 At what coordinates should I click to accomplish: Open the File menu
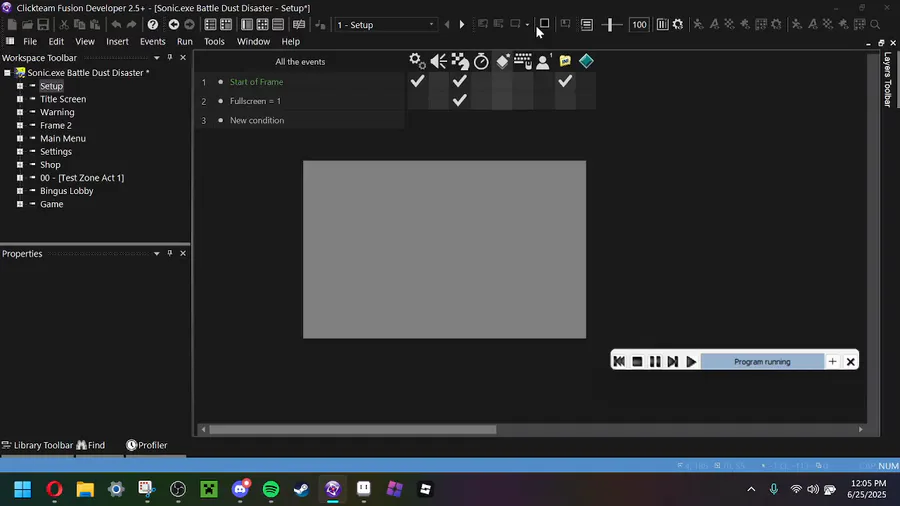30,41
